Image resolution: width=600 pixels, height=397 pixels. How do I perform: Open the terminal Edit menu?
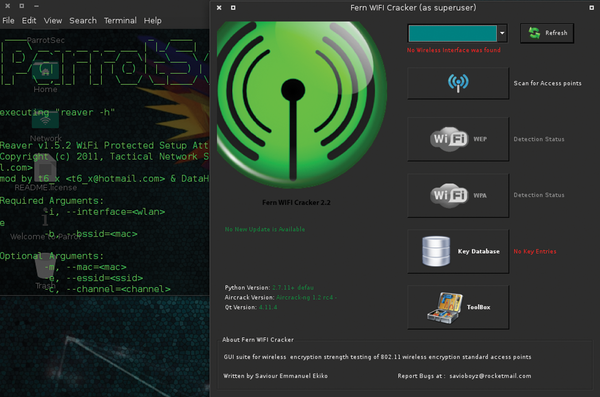[x=29, y=20]
